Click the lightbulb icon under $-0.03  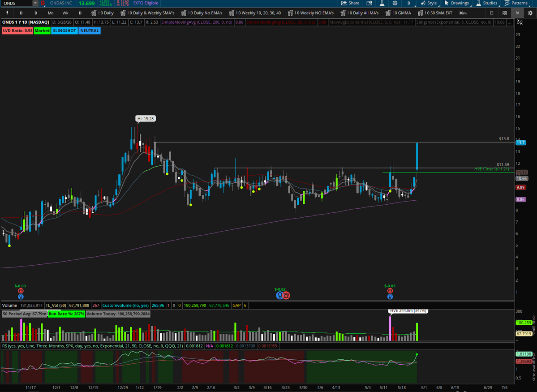click(x=21, y=297)
